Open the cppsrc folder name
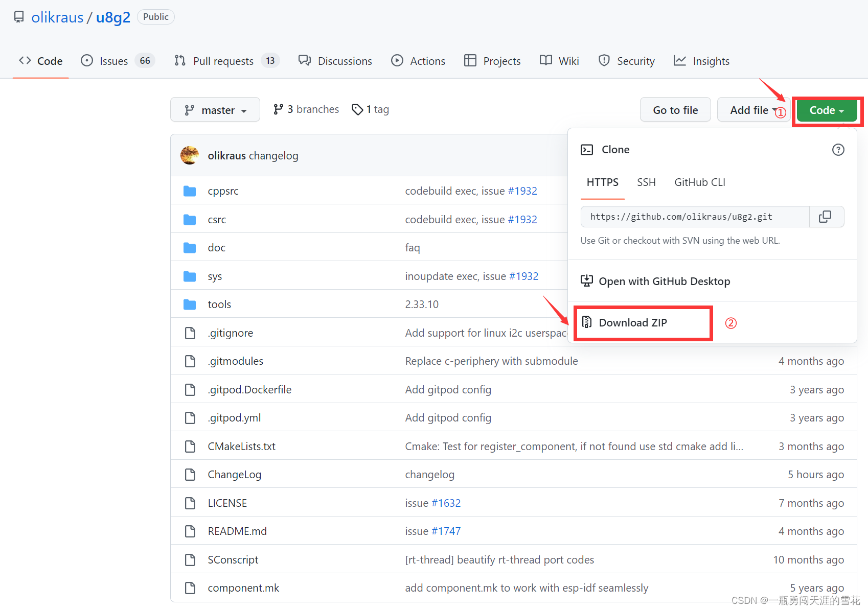868x610 pixels. pos(223,191)
